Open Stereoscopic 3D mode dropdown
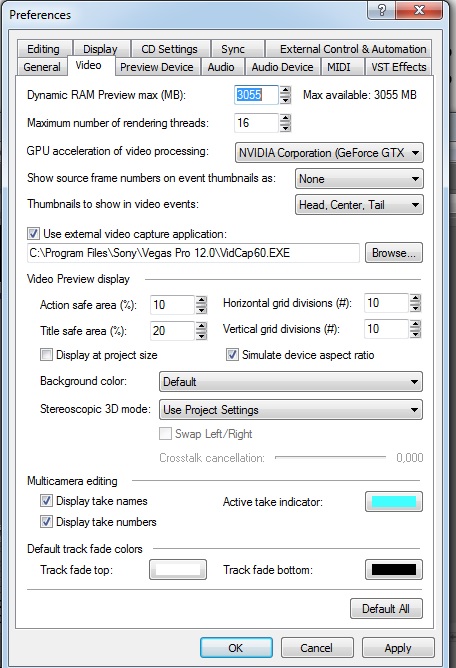The height and width of the screenshot is (668, 456). [x=291, y=410]
